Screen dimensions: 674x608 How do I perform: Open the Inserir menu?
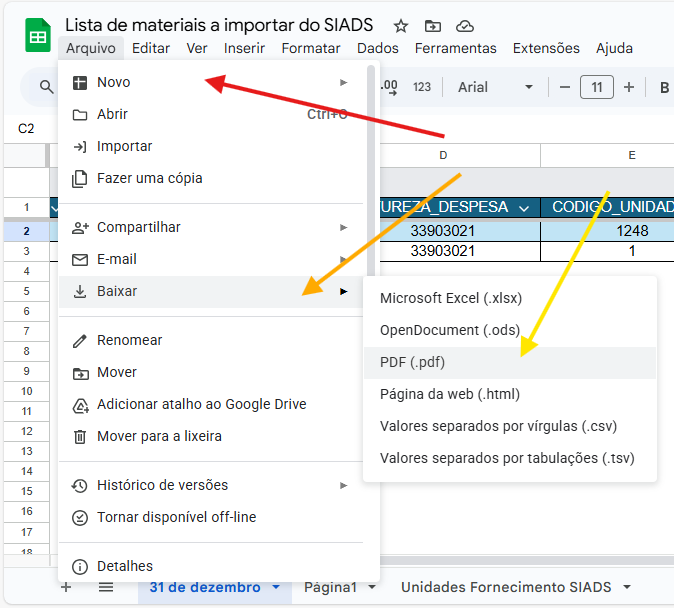point(244,48)
